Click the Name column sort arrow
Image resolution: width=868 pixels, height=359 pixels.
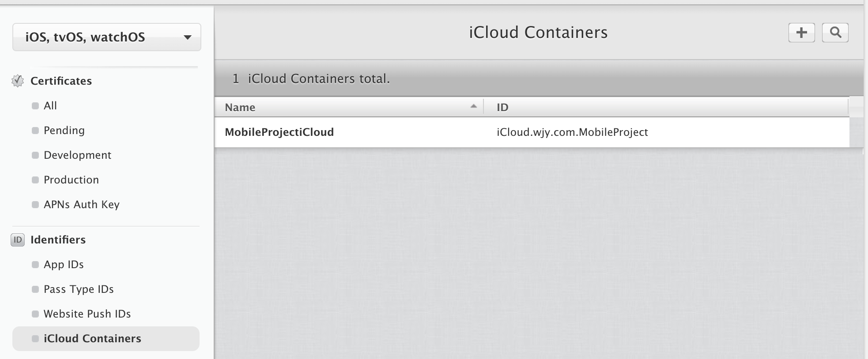tap(473, 106)
